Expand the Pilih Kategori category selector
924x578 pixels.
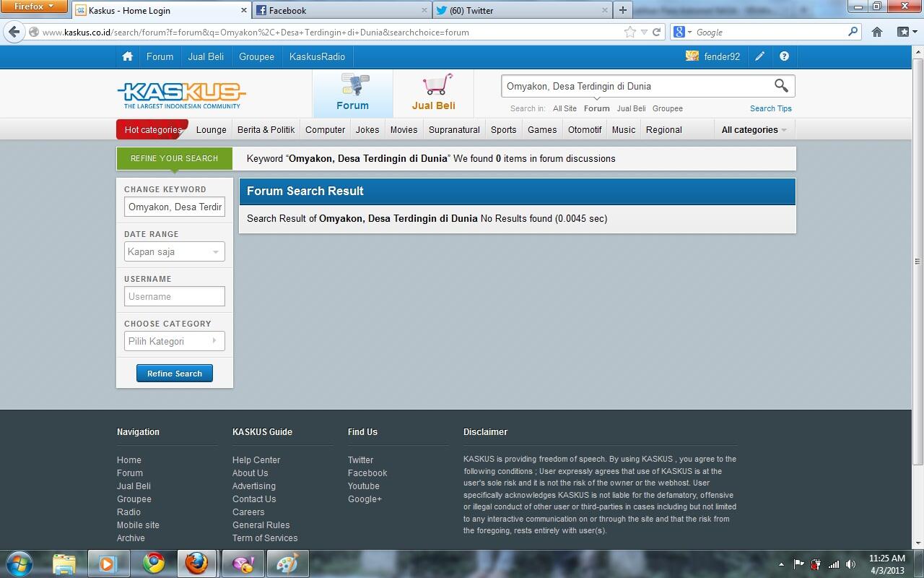pos(174,341)
